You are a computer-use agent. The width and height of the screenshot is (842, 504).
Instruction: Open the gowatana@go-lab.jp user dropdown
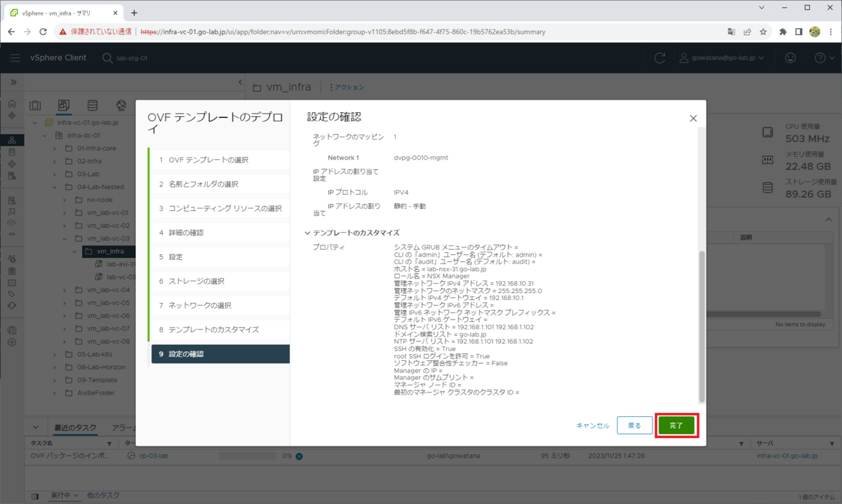pos(723,57)
